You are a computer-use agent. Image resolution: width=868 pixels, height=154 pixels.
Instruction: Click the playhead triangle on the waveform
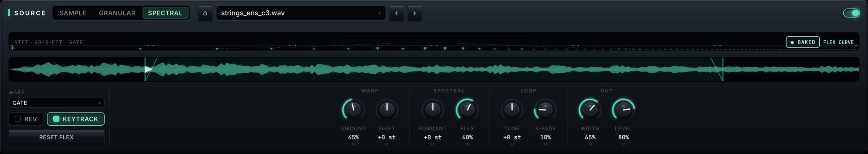click(149, 69)
